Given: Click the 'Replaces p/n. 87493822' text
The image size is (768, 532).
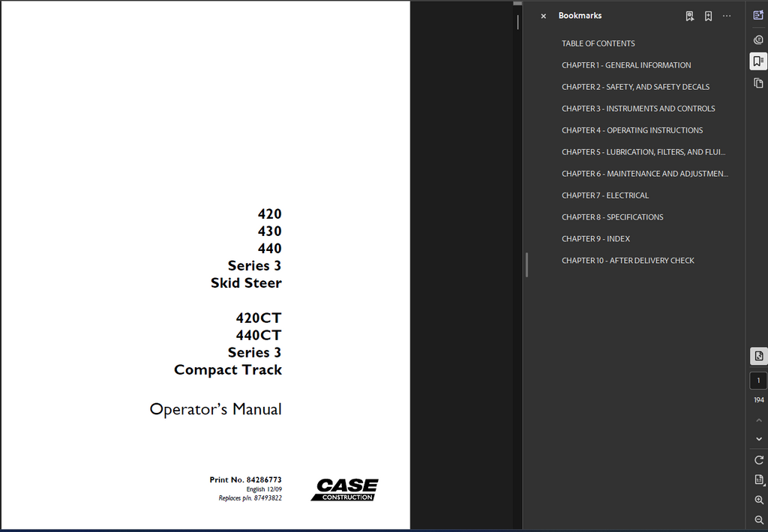Looking at the screenshot, I should (x=250, y=498).
